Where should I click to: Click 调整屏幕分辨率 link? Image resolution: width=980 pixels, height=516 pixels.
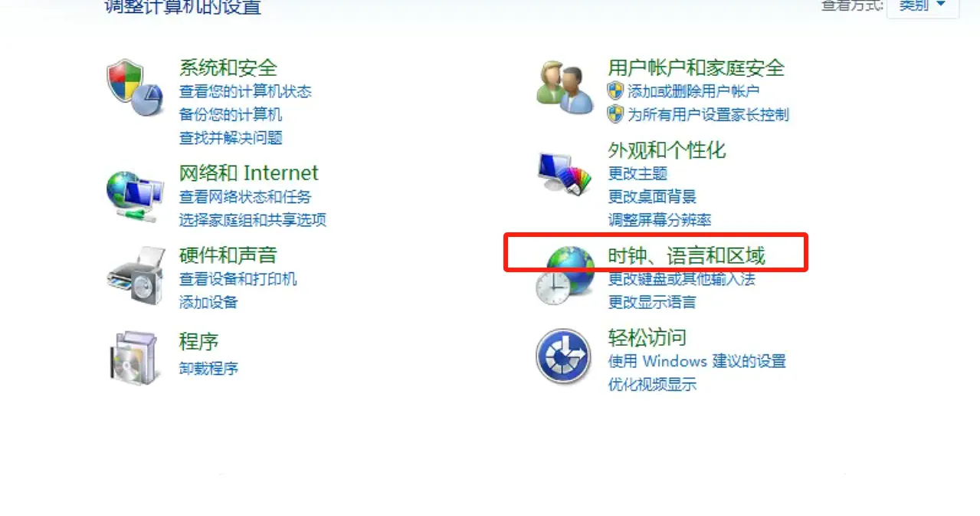point(660,220)
